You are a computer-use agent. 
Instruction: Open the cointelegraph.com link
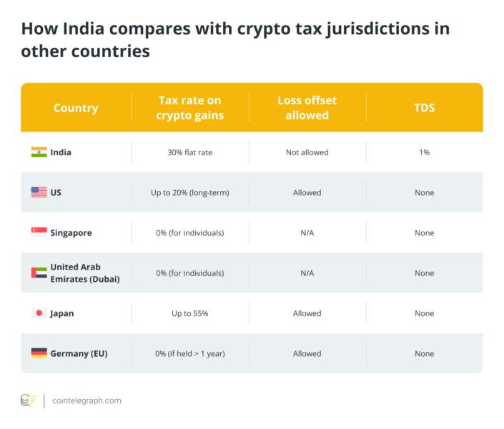(87, 400)
